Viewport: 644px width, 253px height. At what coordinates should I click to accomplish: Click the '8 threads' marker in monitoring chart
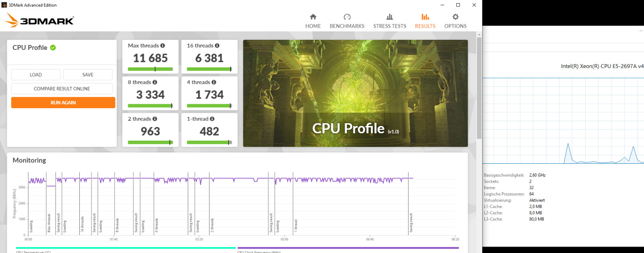pyautogui.click(x=117, y=225)
